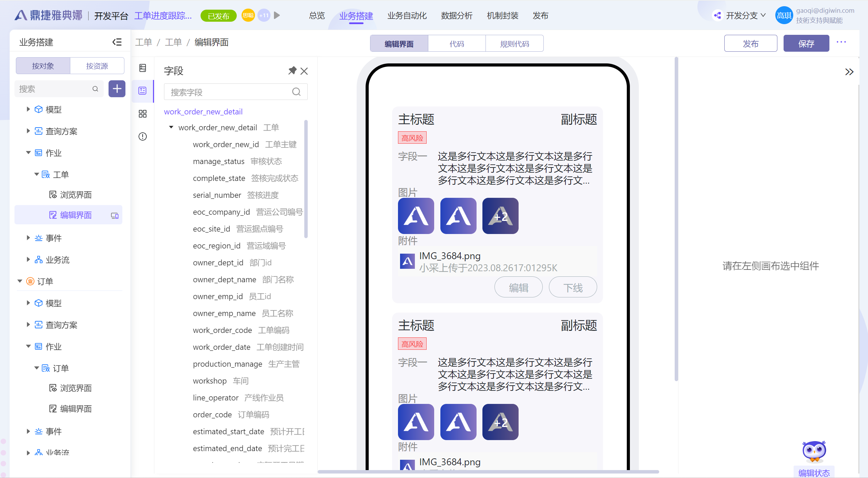
Task: Click the 鼎捷雅典娜 logo
Action: tap(49, 16)
